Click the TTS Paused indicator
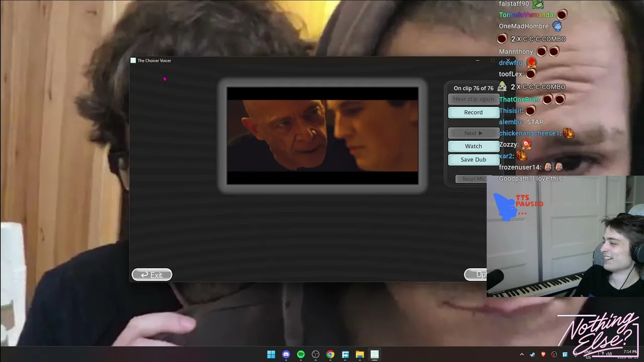 coord(518,206)
